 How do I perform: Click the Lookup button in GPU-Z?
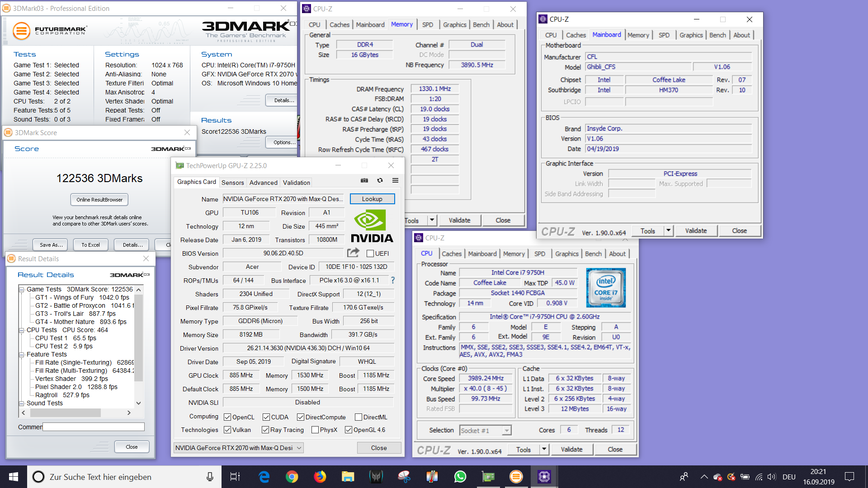(372, 199)
